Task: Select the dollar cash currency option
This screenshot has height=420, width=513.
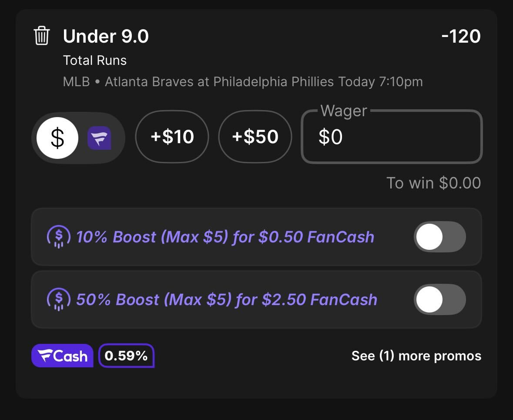Action: pyautogui.click(x=57, y=138)
